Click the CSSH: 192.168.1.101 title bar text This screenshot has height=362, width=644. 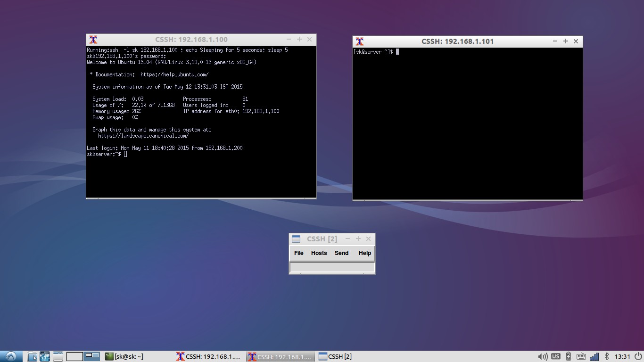pos(458,41)
